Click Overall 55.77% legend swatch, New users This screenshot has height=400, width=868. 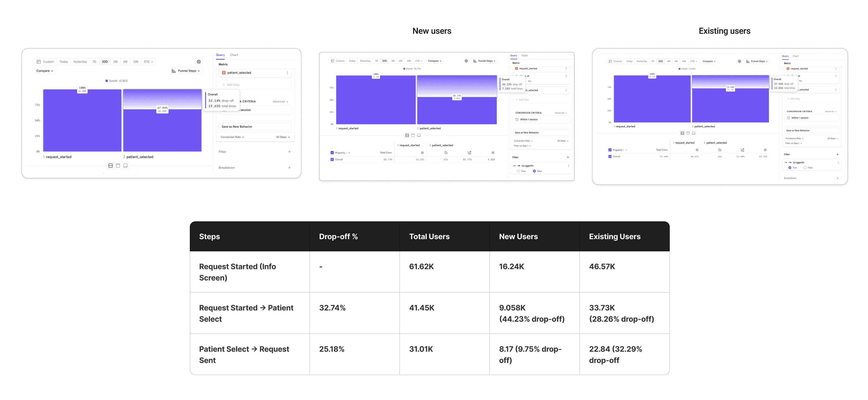tap(404, 69)
